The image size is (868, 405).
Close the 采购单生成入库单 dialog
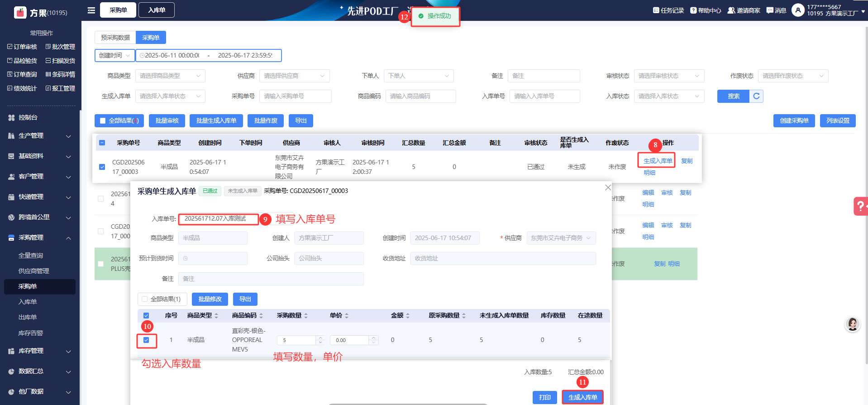pos(608,188)
